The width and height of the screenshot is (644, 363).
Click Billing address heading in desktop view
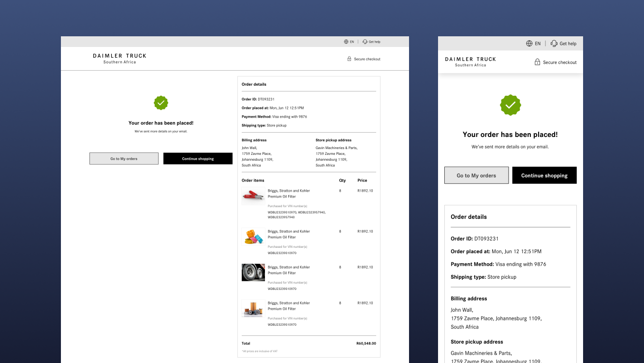pos(254,140)
